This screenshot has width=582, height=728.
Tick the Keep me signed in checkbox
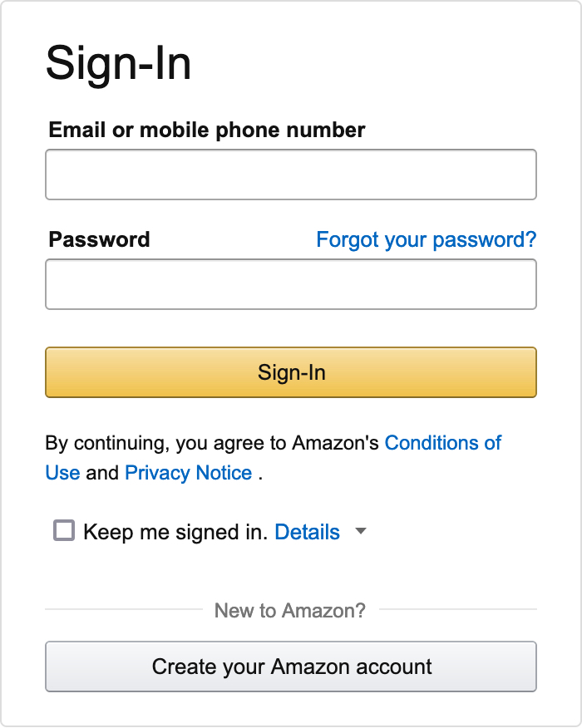pos(64,530)
